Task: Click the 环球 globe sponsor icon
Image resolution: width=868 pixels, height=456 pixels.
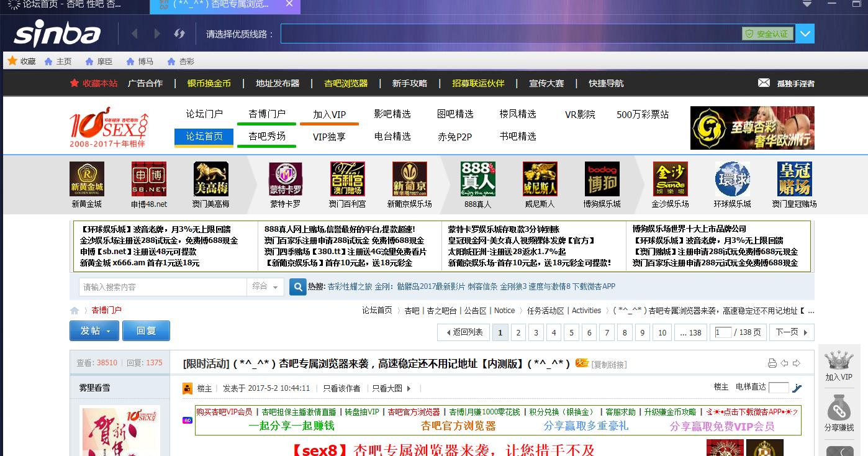Action: [733, 179]
